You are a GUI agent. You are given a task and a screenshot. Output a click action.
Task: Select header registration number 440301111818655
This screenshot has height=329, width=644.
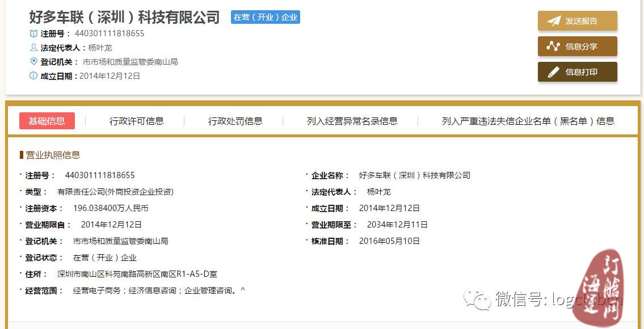(x=110, y=33)
